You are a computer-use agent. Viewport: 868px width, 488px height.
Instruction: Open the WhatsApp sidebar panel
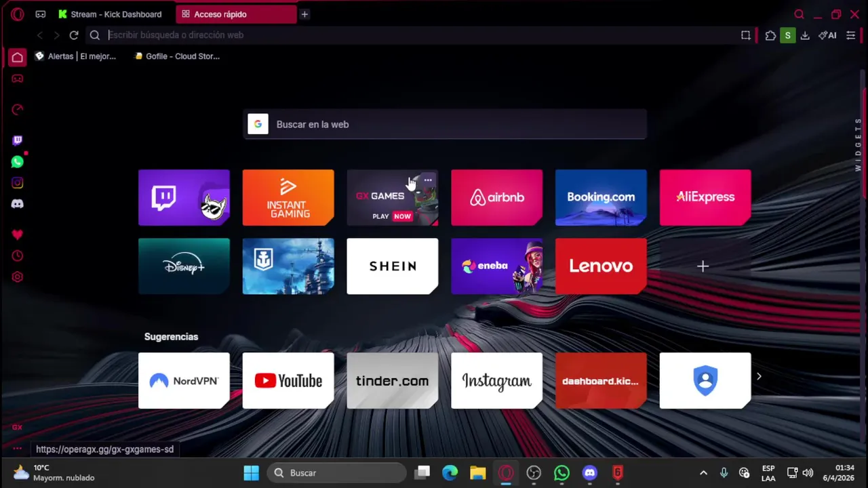pos(18,161)
